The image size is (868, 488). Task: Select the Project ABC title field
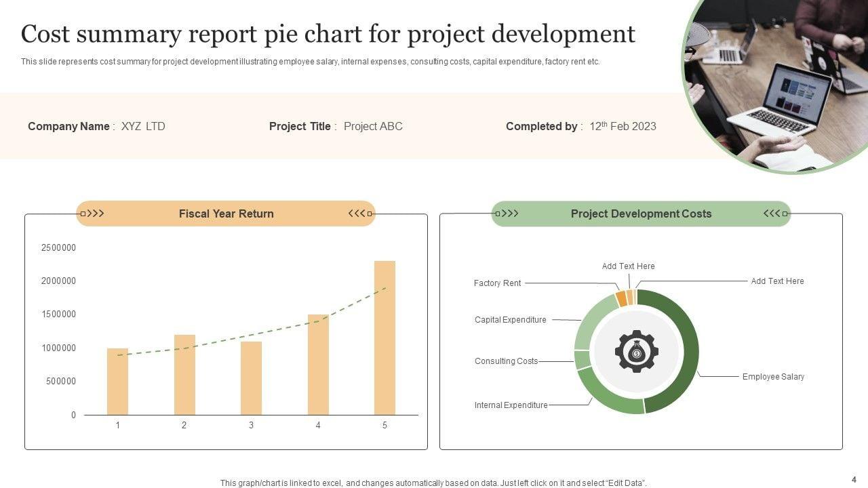click(x=373, y=126)
